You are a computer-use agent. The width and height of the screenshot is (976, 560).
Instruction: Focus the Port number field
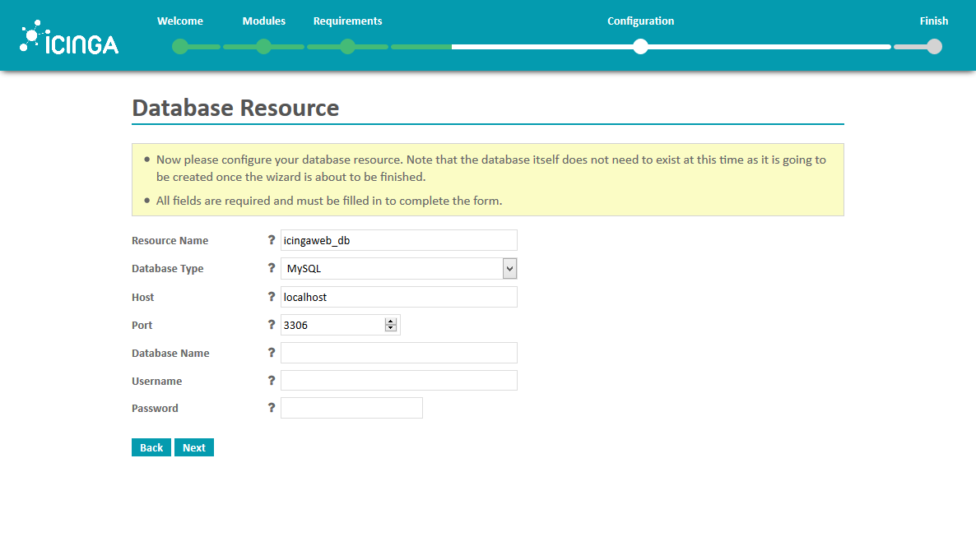(x=340, y=325)
